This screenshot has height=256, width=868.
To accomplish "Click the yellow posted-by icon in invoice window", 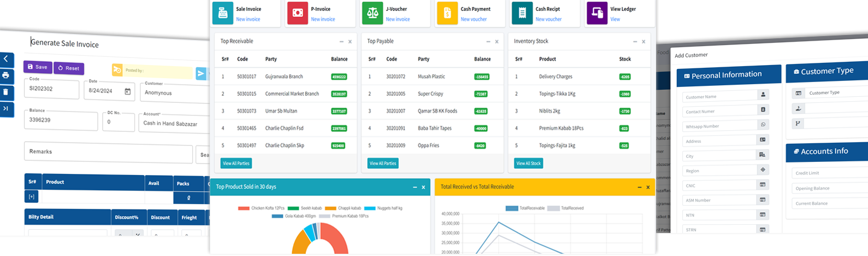I will click(117, 70).
